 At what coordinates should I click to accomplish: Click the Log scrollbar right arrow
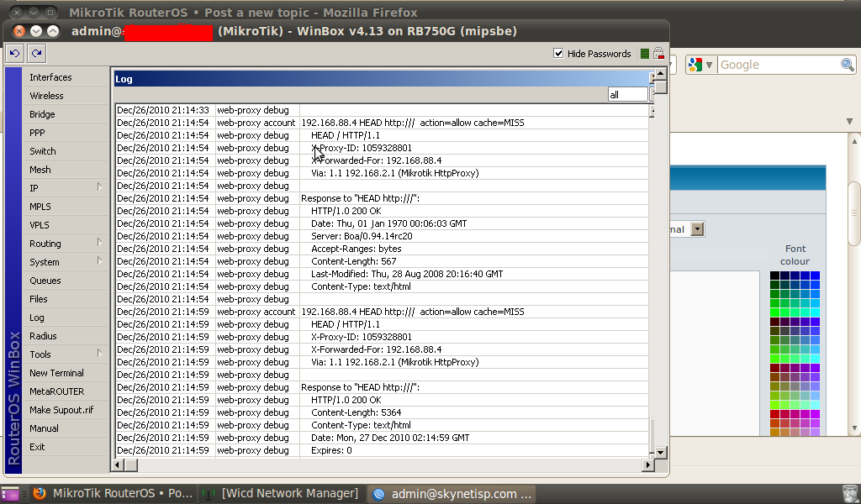click(648, 465)
